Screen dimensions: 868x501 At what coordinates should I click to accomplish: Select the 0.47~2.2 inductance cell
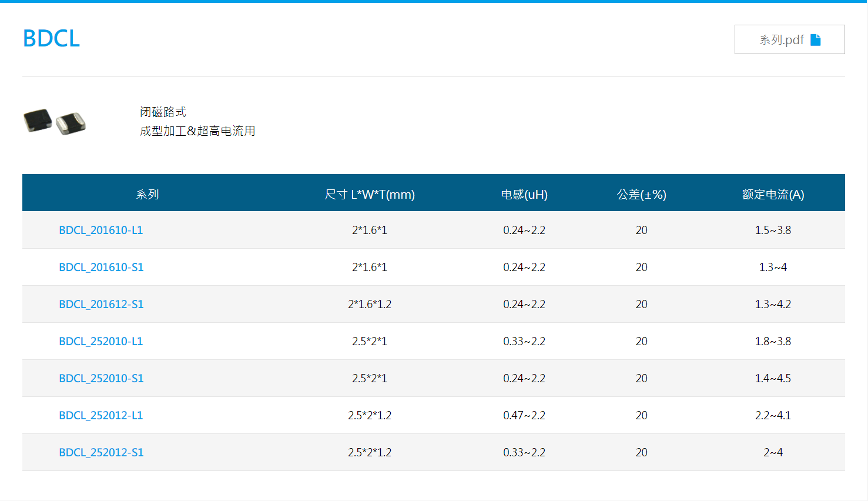[x=524, y=415]
